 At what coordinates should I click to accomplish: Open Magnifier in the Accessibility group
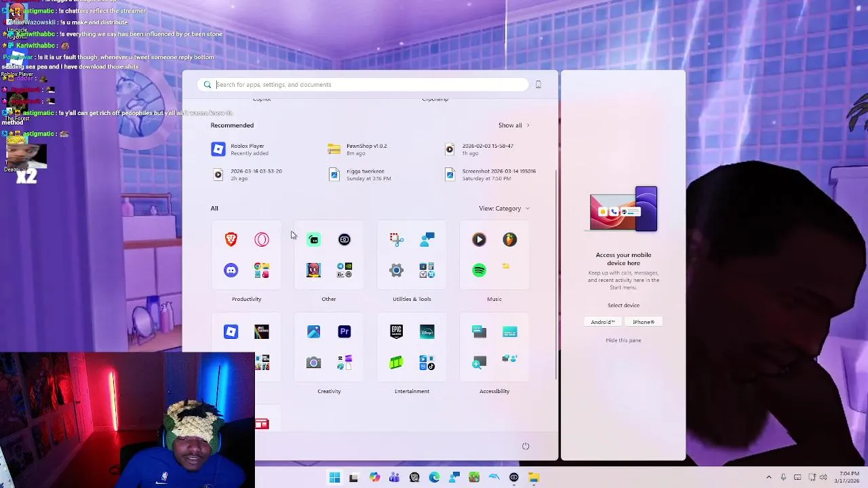point(479,363)
